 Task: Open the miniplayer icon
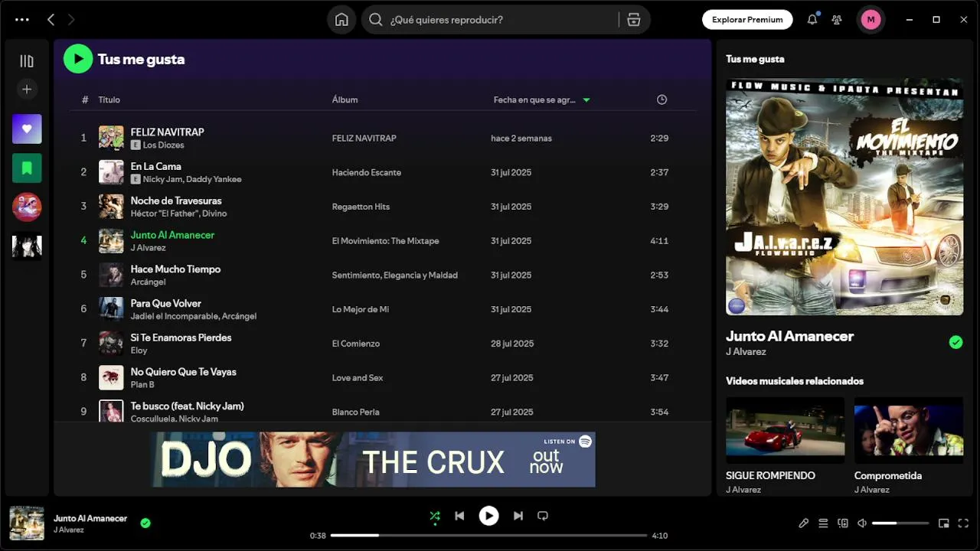pos(944,523)
